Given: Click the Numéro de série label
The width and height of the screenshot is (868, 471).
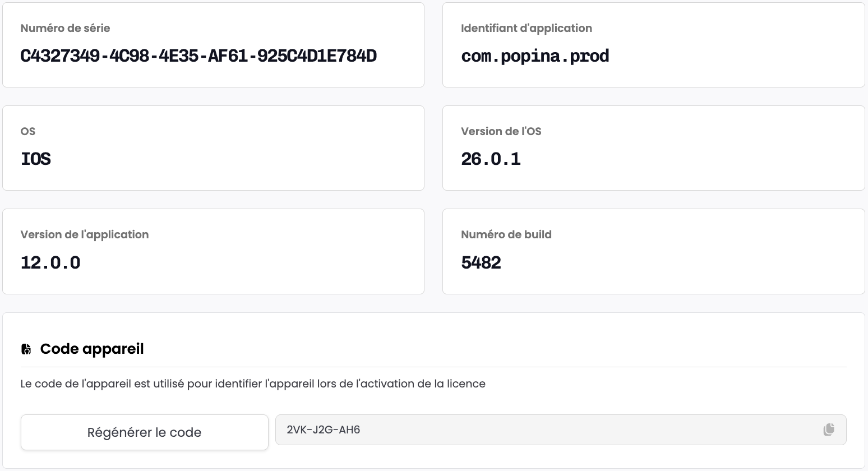Looking at the screenshot, I should click(x=65, y=28).
